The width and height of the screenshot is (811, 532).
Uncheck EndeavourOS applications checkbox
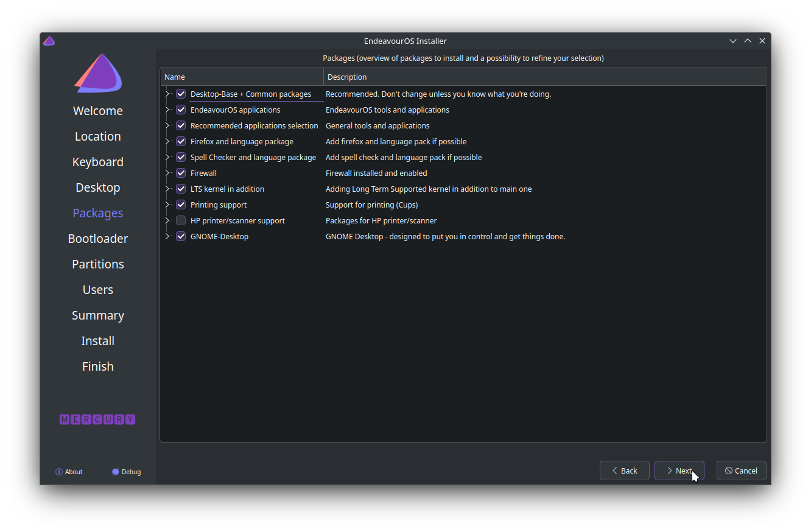181,110
